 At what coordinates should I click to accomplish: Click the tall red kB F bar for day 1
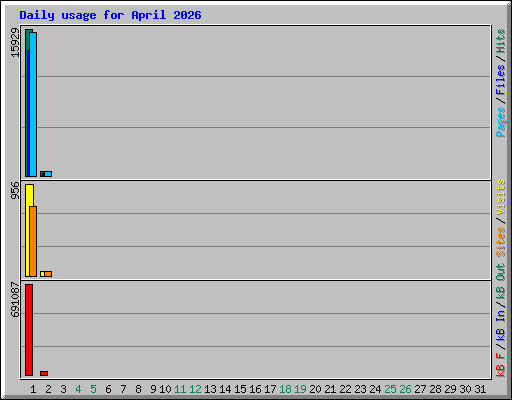click(x=29, y=330)
